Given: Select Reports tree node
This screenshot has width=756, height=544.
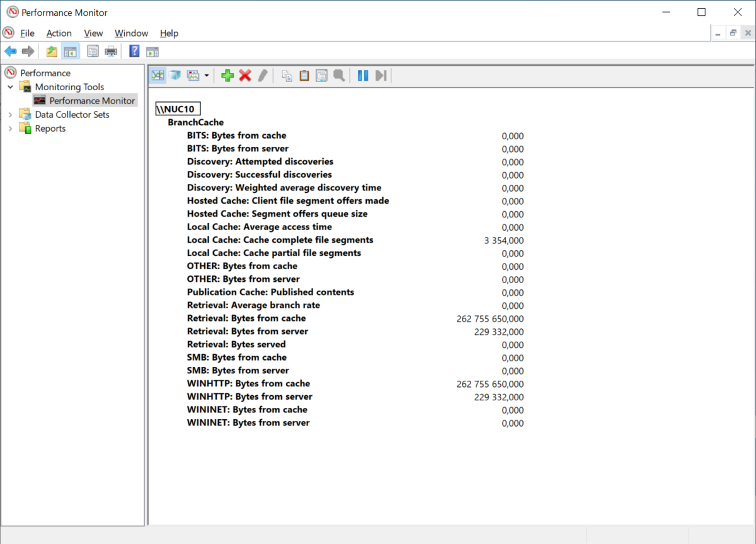Looking at the screenshot, I should (x=50, y=129).
